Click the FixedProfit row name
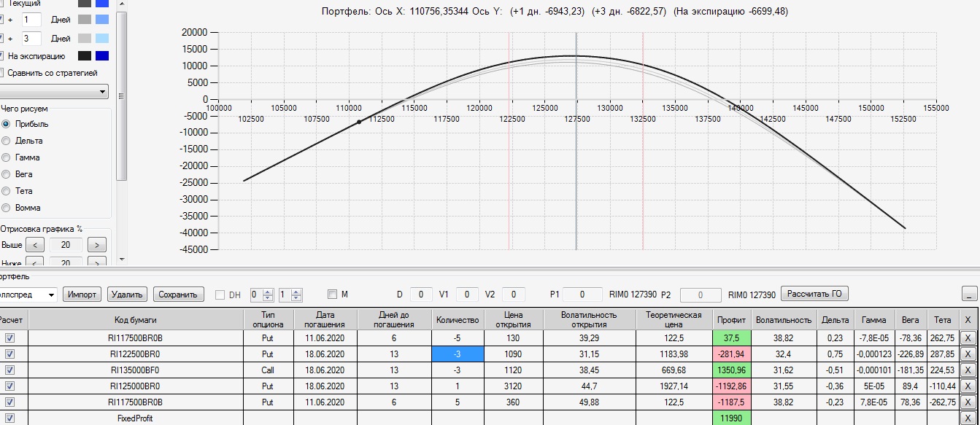The height and width of the screenshot is (425, 980). pos(136,418)
